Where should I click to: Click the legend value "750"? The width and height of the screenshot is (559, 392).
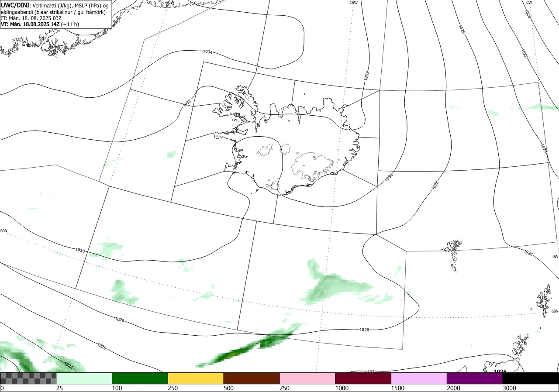click(285, 388)
